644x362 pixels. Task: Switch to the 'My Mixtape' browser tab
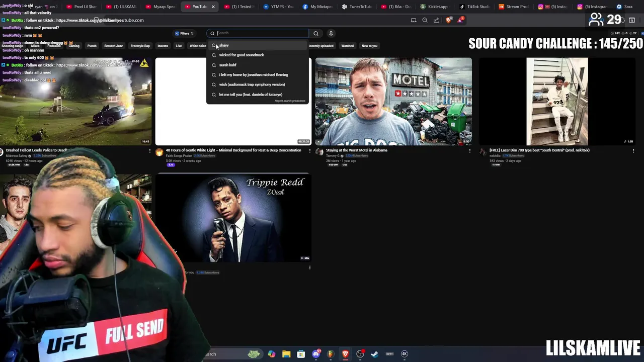point(317,7)
